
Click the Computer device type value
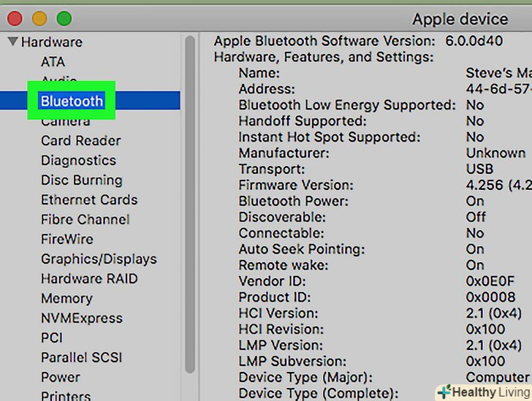(498, 377)
